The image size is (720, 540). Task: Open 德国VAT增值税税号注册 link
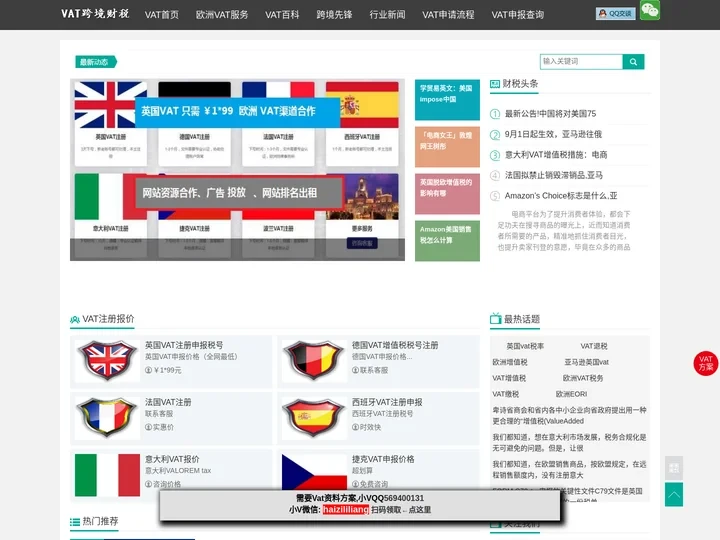tap(395, 345)
